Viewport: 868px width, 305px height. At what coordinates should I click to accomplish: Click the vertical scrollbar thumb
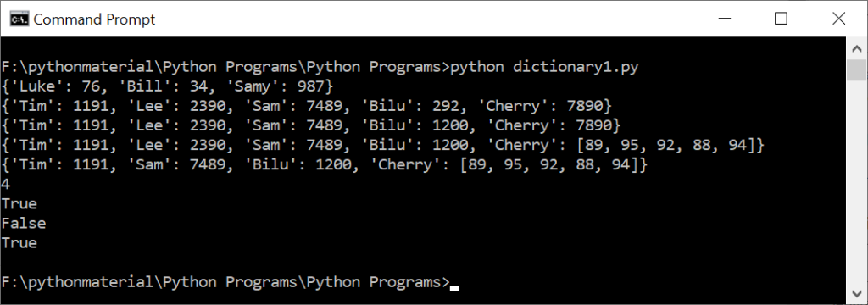[x=856, y=69]
